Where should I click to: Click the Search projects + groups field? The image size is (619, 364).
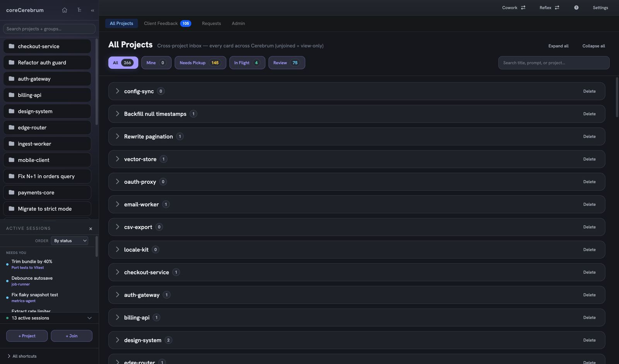pyautogui.click(x=49, y=29)
